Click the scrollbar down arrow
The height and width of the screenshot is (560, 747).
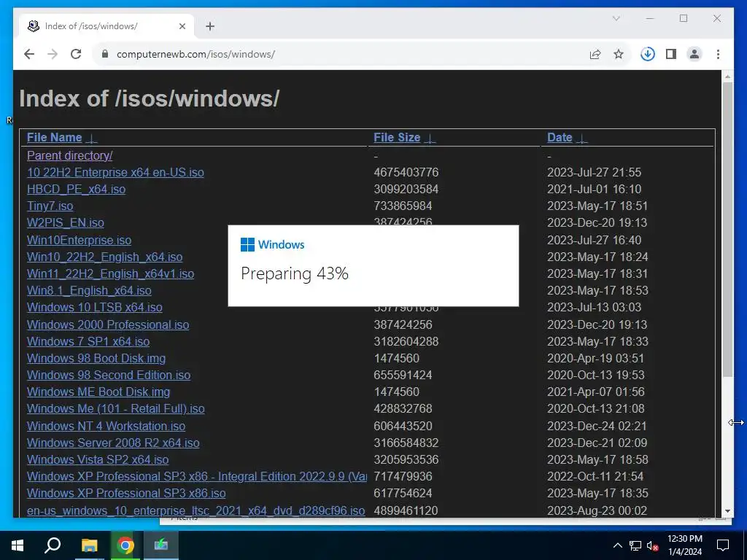point(727,511)
